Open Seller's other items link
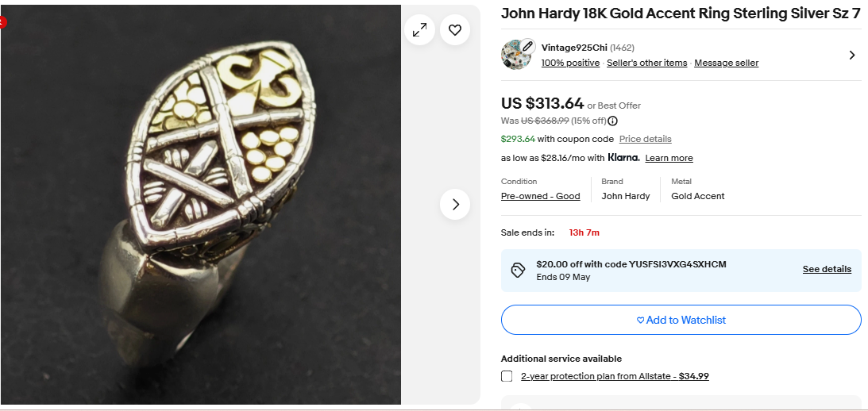 [646, 63]
